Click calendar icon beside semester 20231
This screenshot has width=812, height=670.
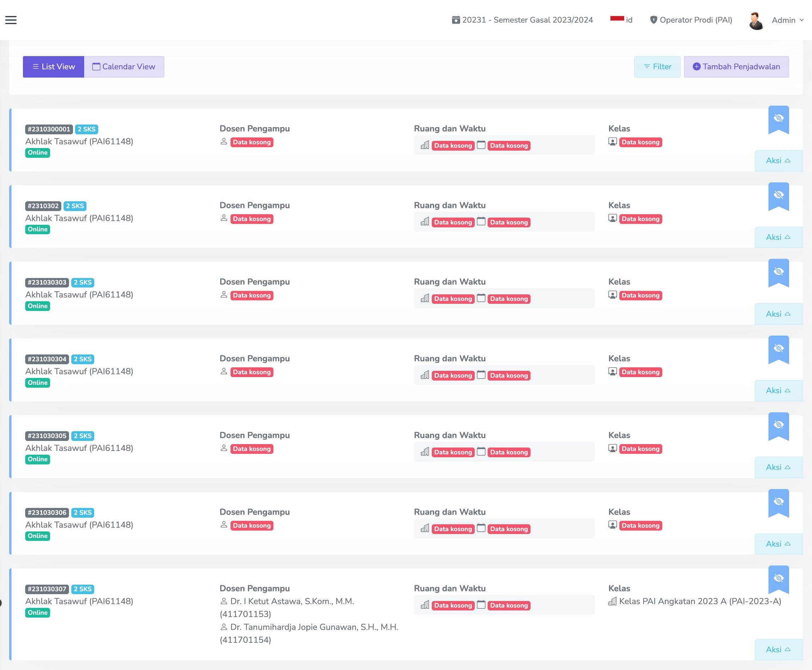click(x=456, y=20)
